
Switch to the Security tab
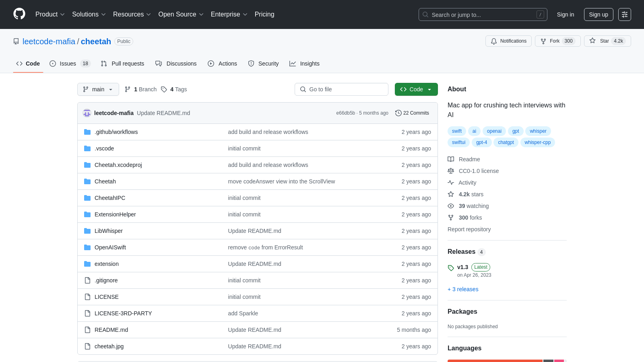coord(263,64)
